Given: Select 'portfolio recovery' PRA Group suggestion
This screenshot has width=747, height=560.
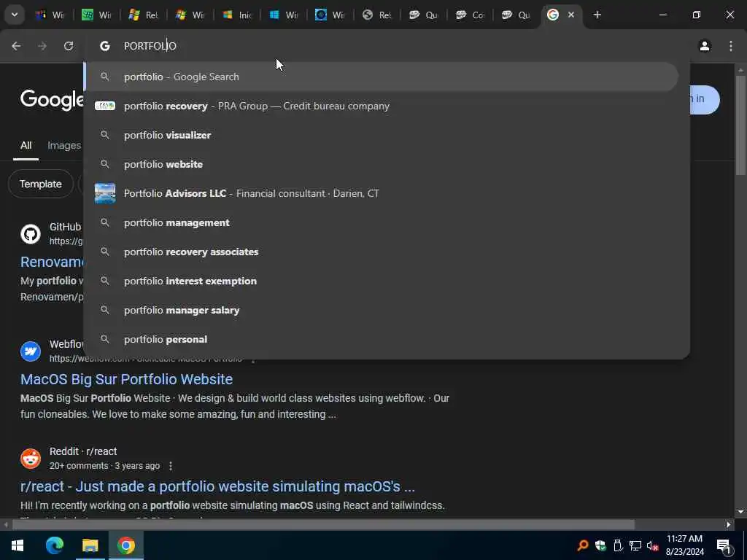Looking at the screenshot, I should [x=381, y=106].
